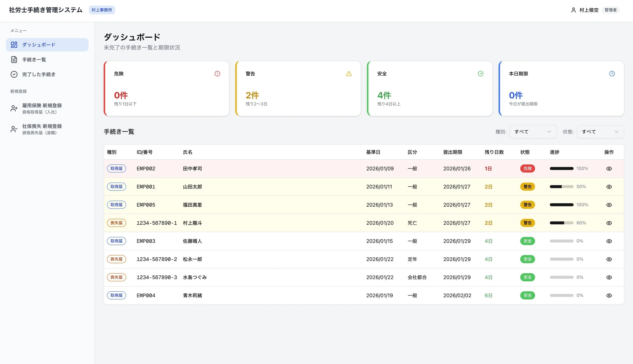Click the alert icon on 危険 card
633x364 pixels.
(217, 74)
